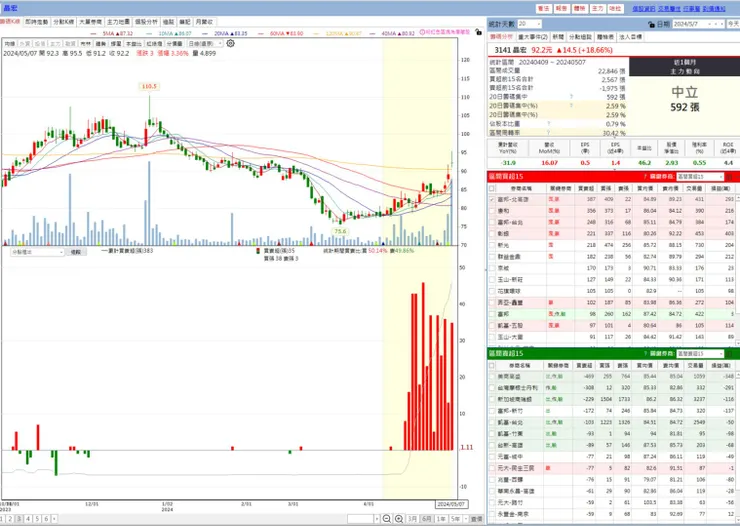Select the 3月 range button
Image resolution: width=740 pixels, height=526 pixels.
coord(412,519)
